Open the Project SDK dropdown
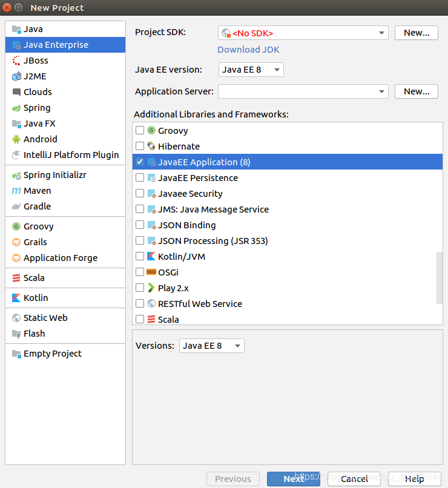Viewport: 448px width, 488px height. pyautogui.click(x=303, y=33)
